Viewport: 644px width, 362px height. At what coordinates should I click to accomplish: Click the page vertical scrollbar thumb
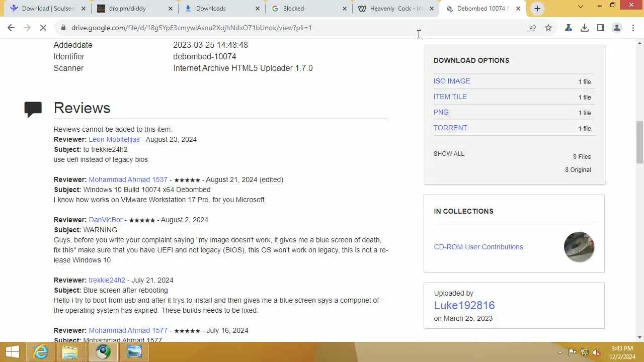click(x=639, y=142)
